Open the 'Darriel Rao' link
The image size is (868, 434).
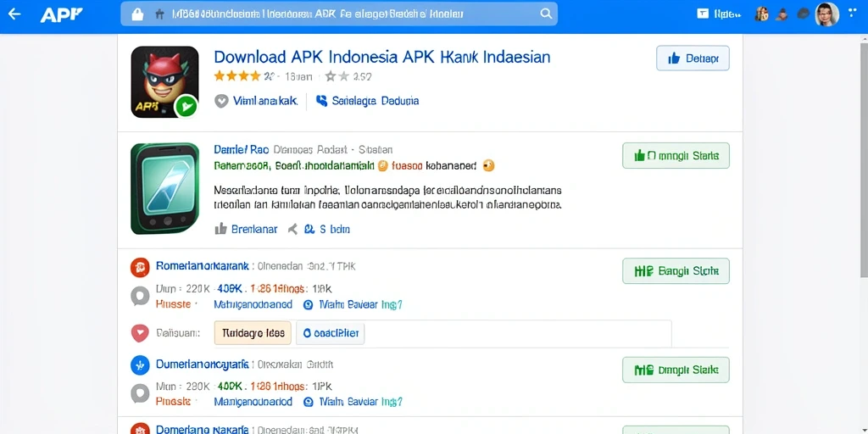242,149
